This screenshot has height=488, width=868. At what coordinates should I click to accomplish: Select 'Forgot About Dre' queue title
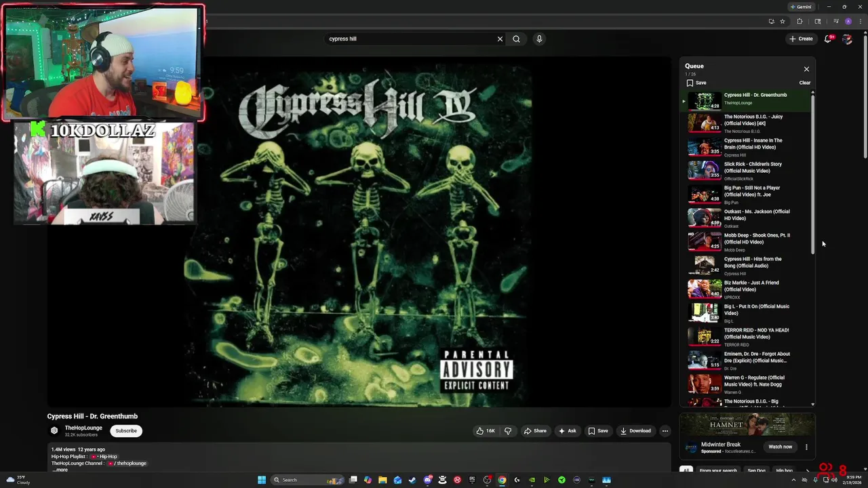757,357
